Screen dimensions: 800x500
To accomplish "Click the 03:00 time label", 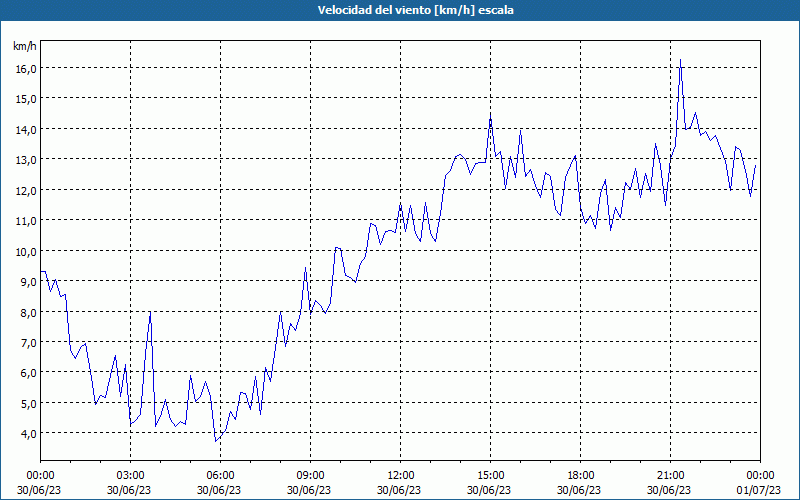I will pos(129,476).
